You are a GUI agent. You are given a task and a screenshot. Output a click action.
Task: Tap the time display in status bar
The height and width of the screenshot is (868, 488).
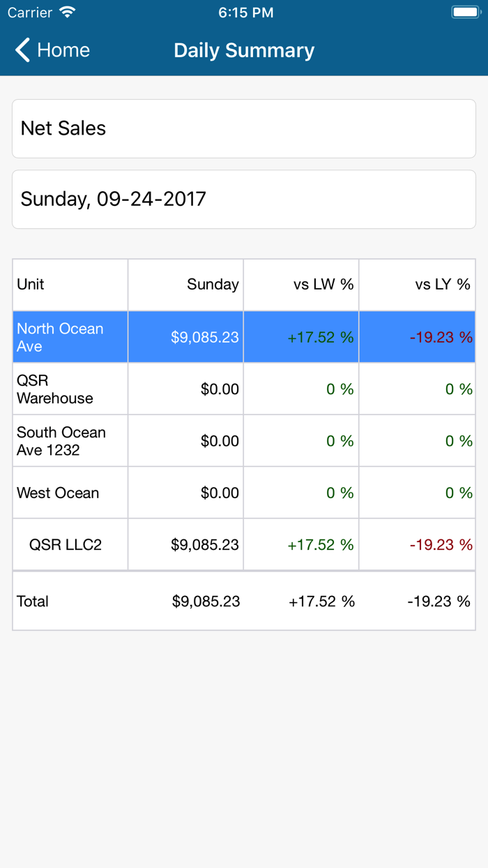pos(245,12)
